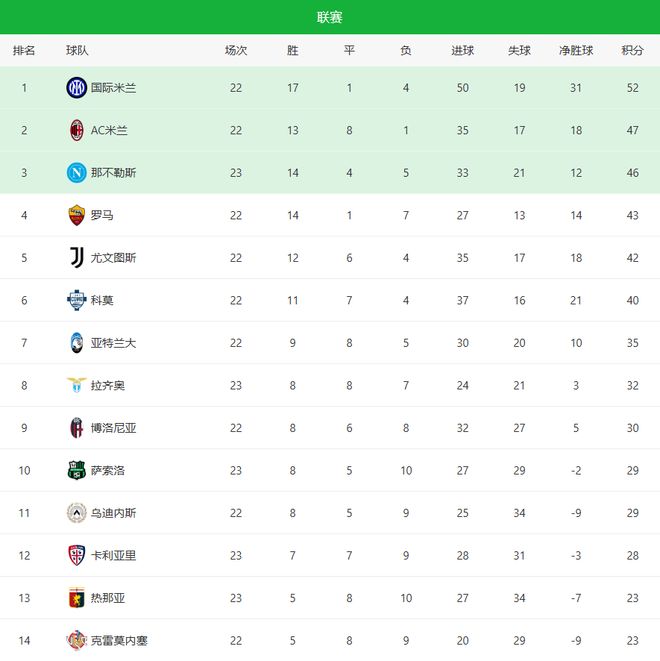Click the Roma (罗马) club crest

pos(77,215)
